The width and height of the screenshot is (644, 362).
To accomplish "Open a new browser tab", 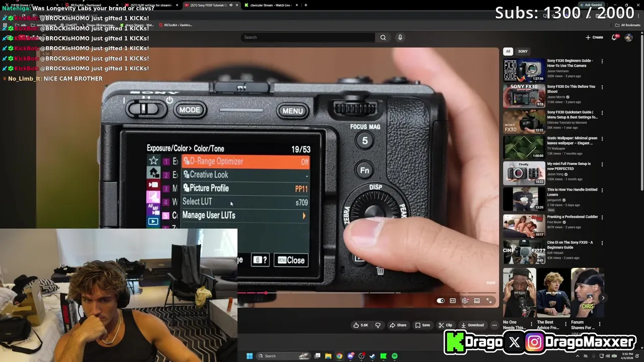I will pos(305,5).
